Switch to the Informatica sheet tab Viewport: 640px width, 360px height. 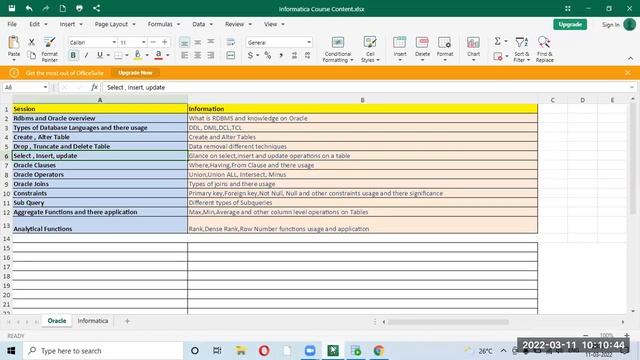tap(93, 321)
